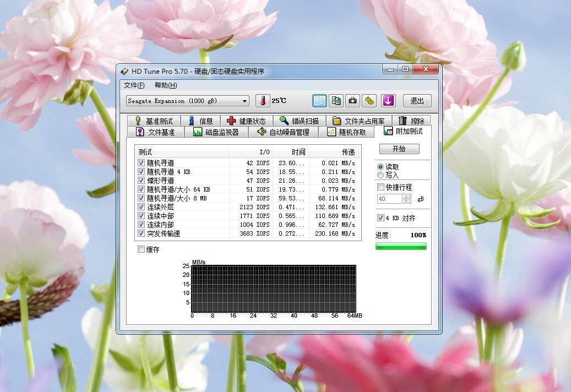Enable the 缓存 (cache) checkbox
The width and height of the screenshot is (571, 392).
click(x=140, y=249)
